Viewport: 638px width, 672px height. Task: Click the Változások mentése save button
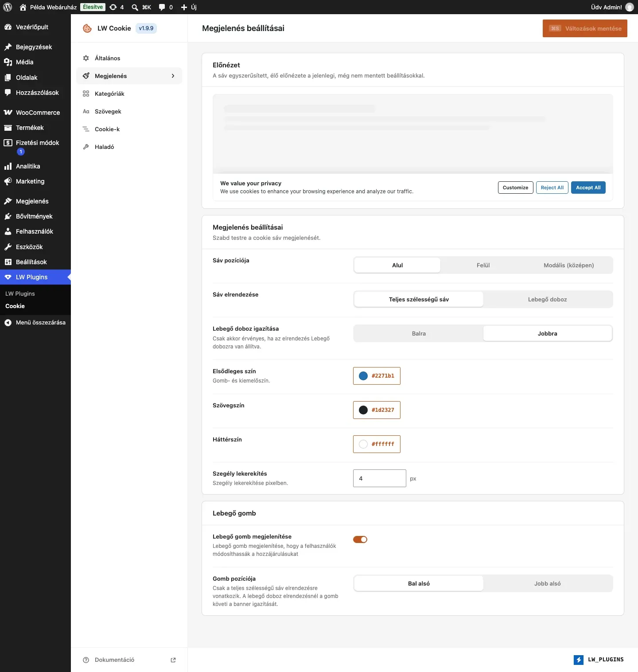click(585, 28)
